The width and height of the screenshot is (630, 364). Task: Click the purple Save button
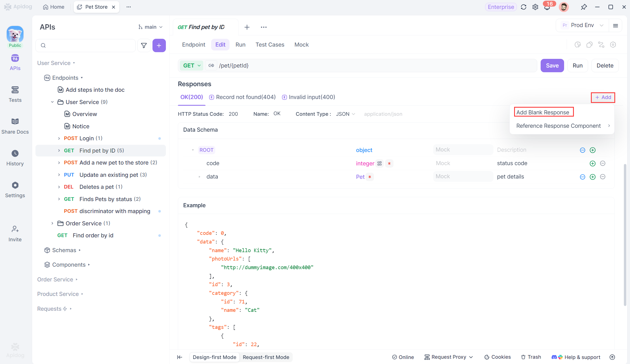pyautogui.click(x=552, y=66)
